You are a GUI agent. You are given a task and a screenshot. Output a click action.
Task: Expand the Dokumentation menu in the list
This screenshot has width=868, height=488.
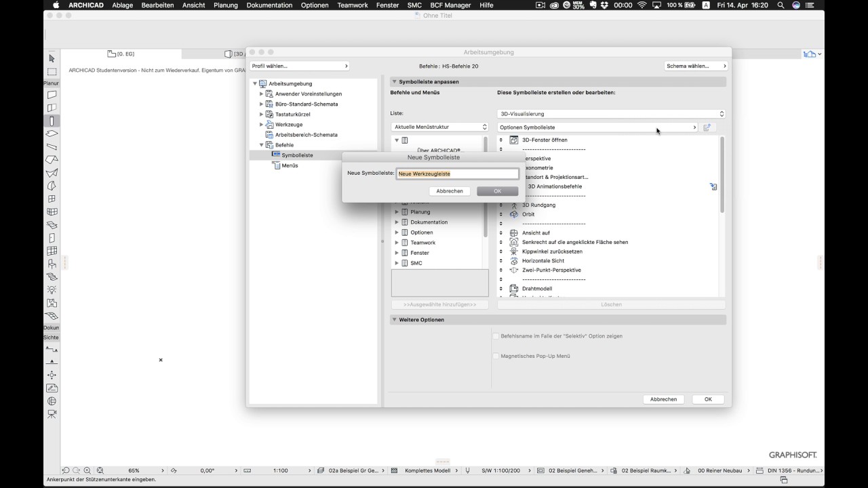397,222
